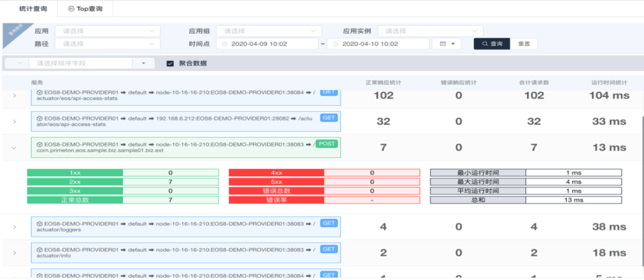Open the calendar quick-range dropdown
644x280 pixels.
(447, 44)
